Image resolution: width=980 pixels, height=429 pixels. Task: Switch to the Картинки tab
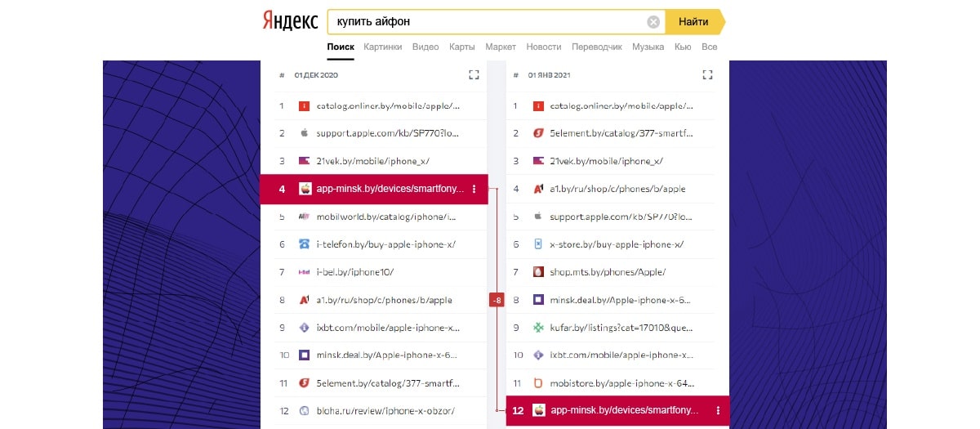tap(383, 47)
